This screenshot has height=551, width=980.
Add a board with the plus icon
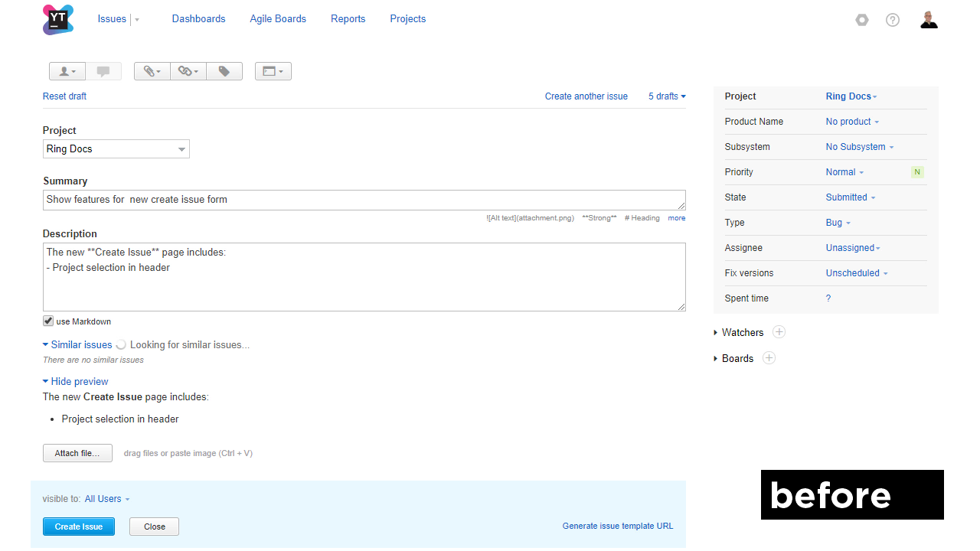coord(769,358)
